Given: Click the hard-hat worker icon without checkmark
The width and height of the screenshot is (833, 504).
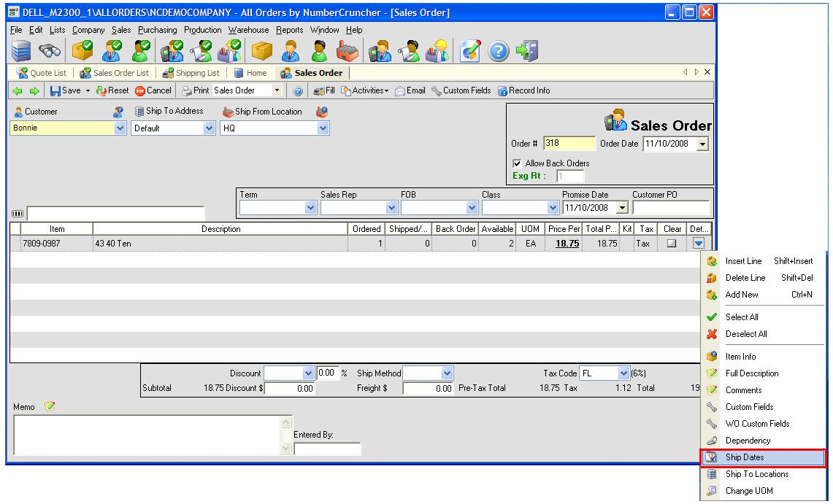Looking at the screenshot, I should click(437, 51).
